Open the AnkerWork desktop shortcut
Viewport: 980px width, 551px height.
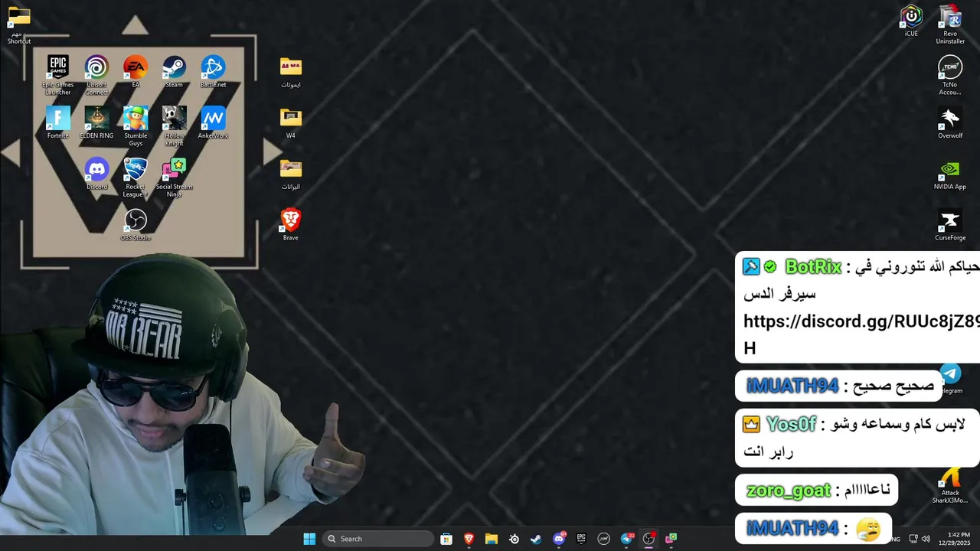(x=213, y=122)
